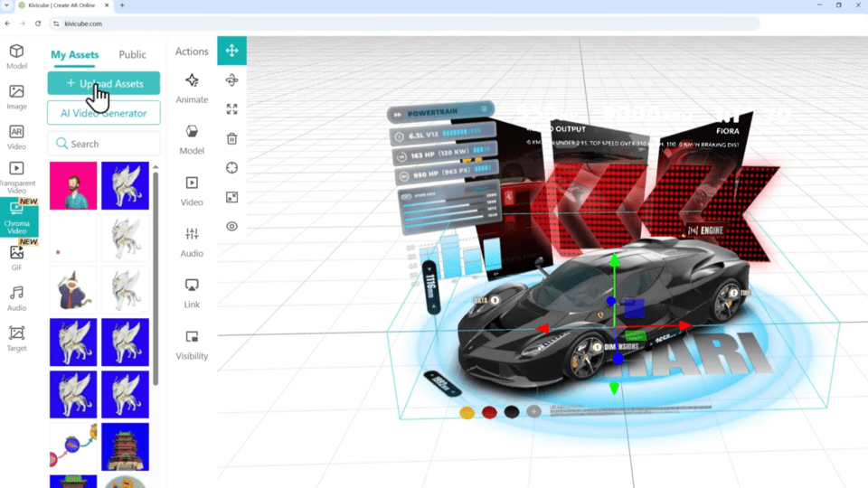This screenshot has width=868, height=488.
Task: Click browser back arrow
Action: tap(7, 23)
